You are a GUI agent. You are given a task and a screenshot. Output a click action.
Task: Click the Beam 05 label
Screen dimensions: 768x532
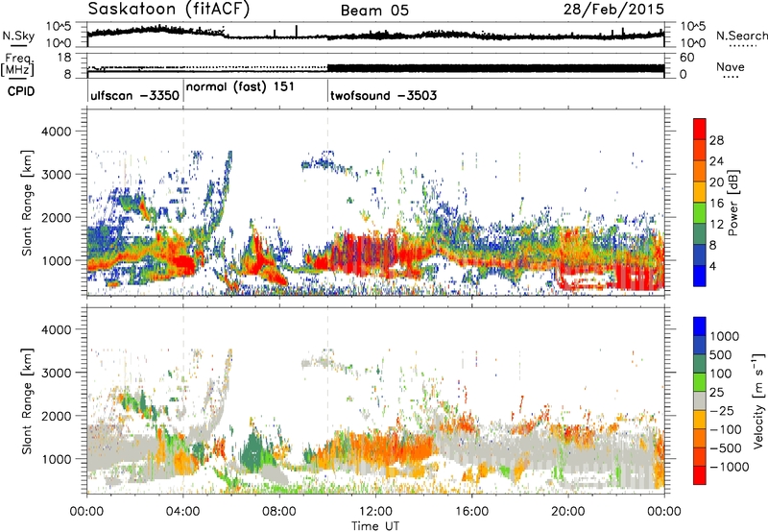coord(374,11)
